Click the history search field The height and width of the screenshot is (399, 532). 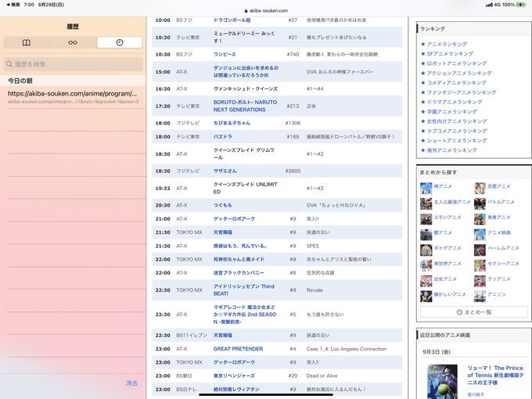pyautogui.click(x=73, y=64)
